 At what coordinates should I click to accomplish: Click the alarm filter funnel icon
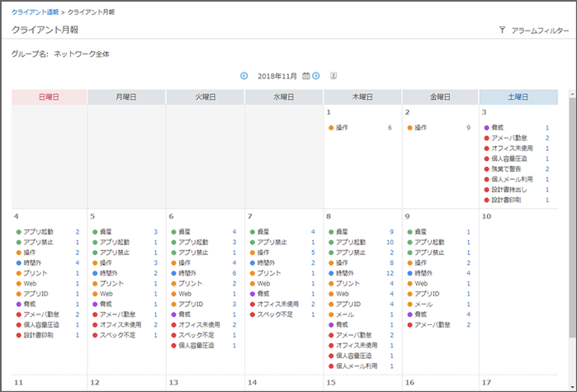[502, 30]
